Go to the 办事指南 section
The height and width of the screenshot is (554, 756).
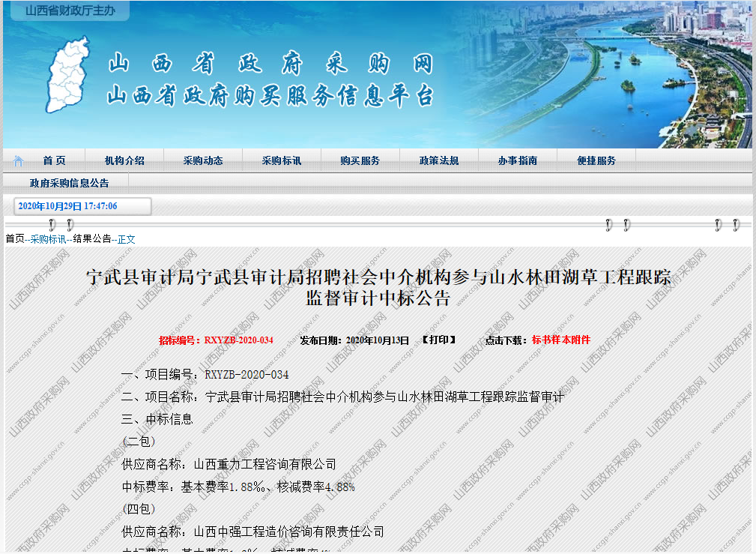[x=517, y=160]
